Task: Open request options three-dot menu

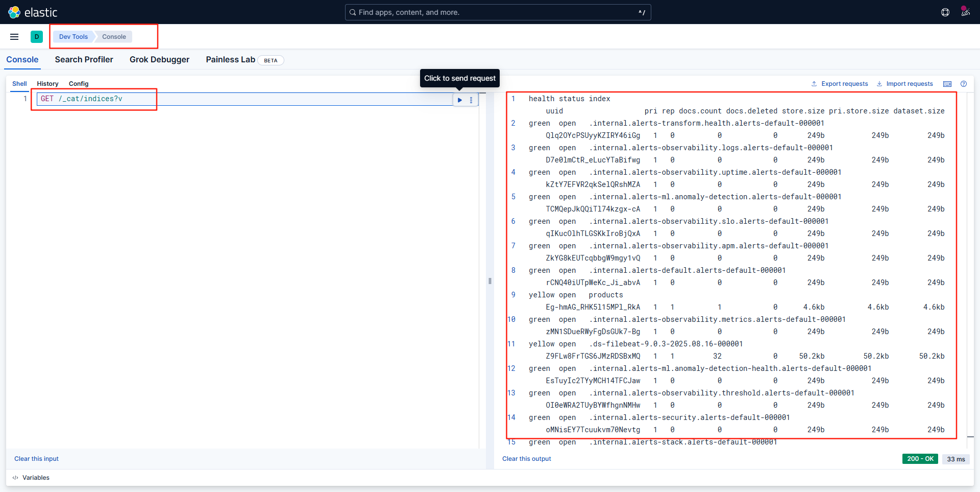Action: (x=471, y=100)
